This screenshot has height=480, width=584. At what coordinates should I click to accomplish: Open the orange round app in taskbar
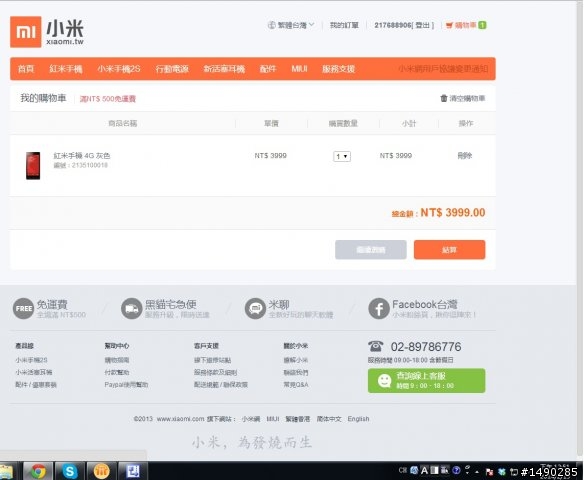(x=101, y=471)
